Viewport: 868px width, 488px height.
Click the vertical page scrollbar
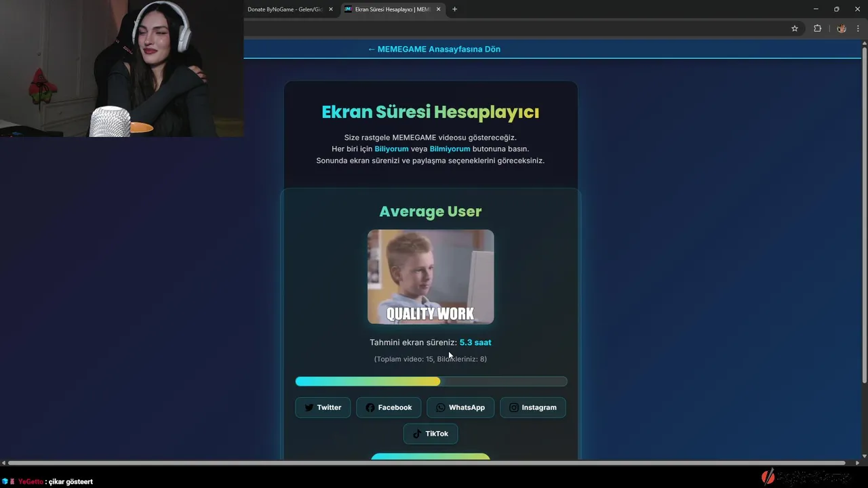(x=864, y=217)
